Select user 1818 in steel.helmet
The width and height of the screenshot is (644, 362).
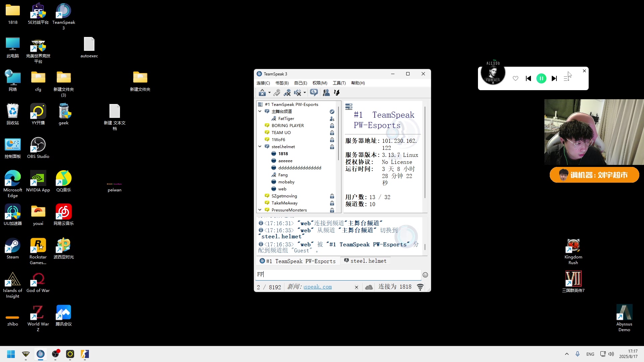click(x=283, y=154)
